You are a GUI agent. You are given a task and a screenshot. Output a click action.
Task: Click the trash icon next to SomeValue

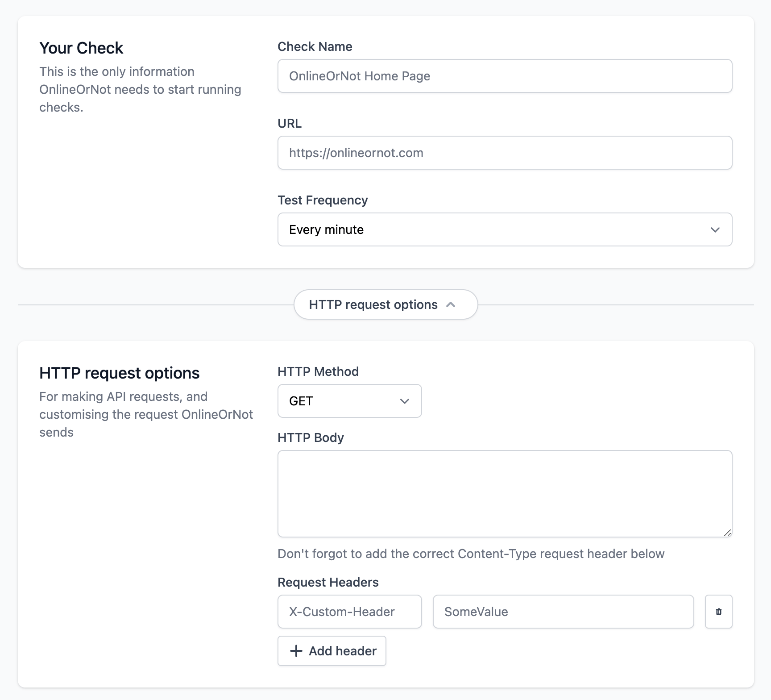[718, 612]
